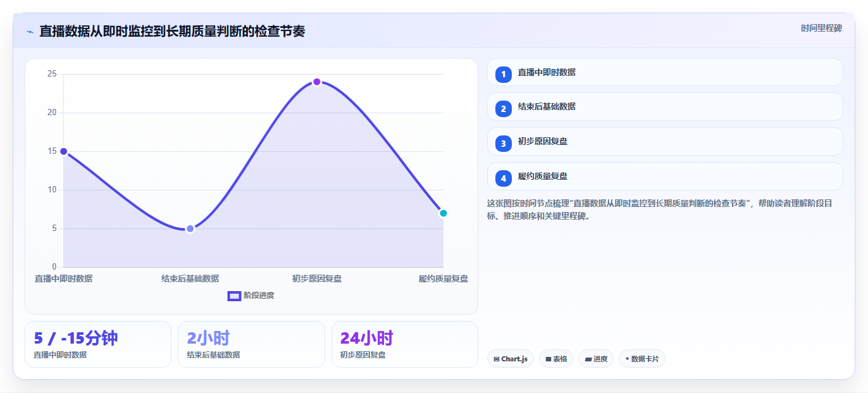The image size is (868, 393).
Task: Click the x-axis label 直播中即时数据
Action: [63, 278]
